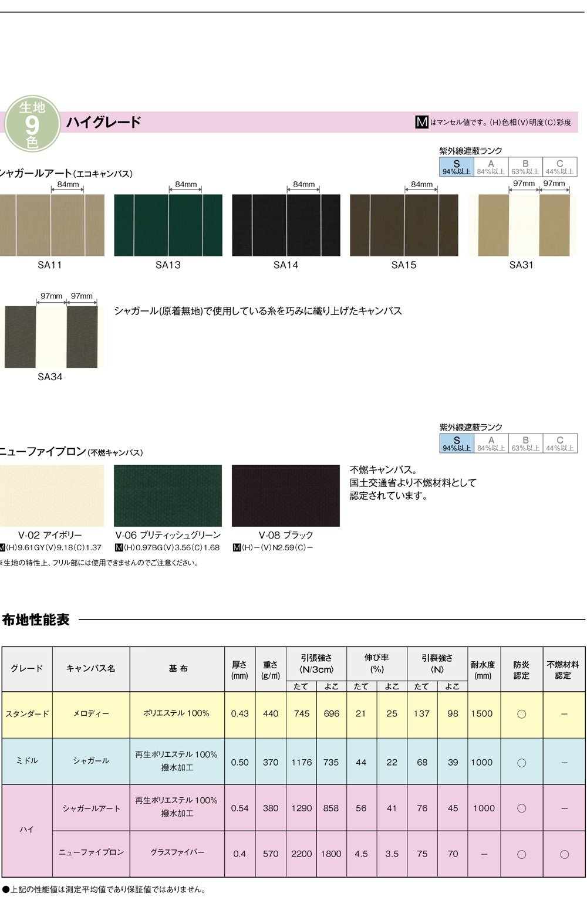Select the SA34 gray striped swatch
Image resolution: width=587 pixels, height=924 pixels.
point(52,337)
